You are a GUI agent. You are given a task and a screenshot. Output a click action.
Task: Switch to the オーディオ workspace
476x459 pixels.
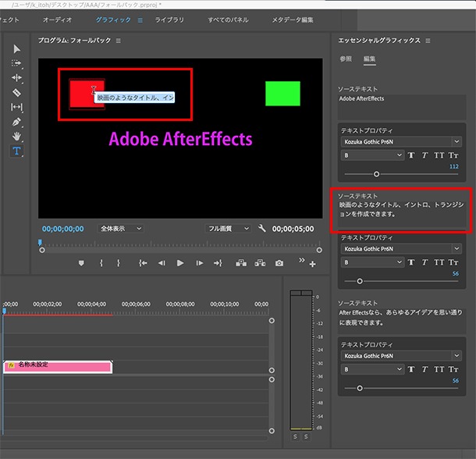point(58,20)
